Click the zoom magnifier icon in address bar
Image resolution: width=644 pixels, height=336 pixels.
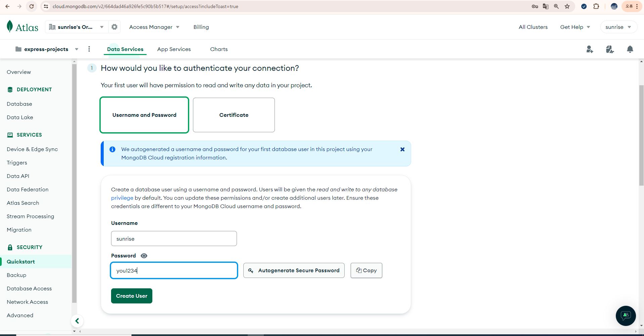[556, 6]
